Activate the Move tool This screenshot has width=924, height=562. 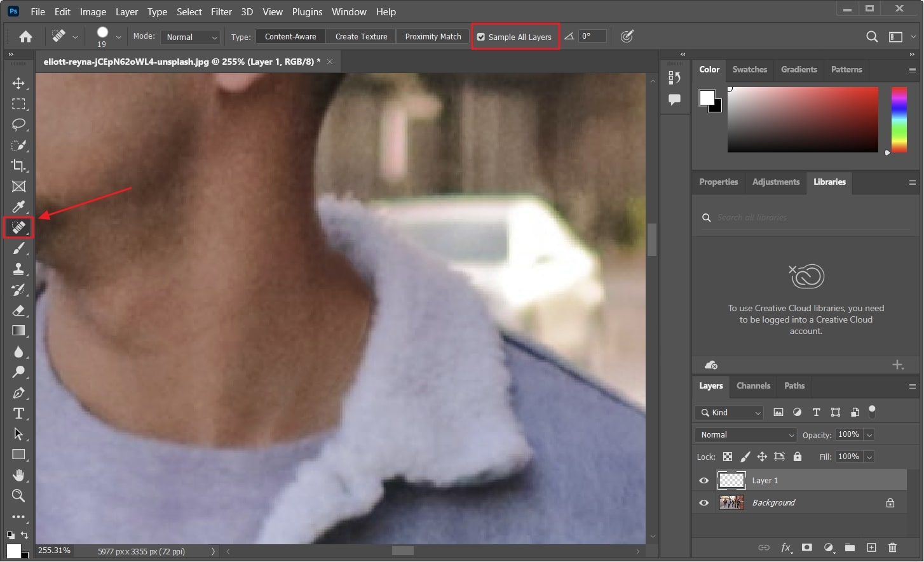pos(18,83)
